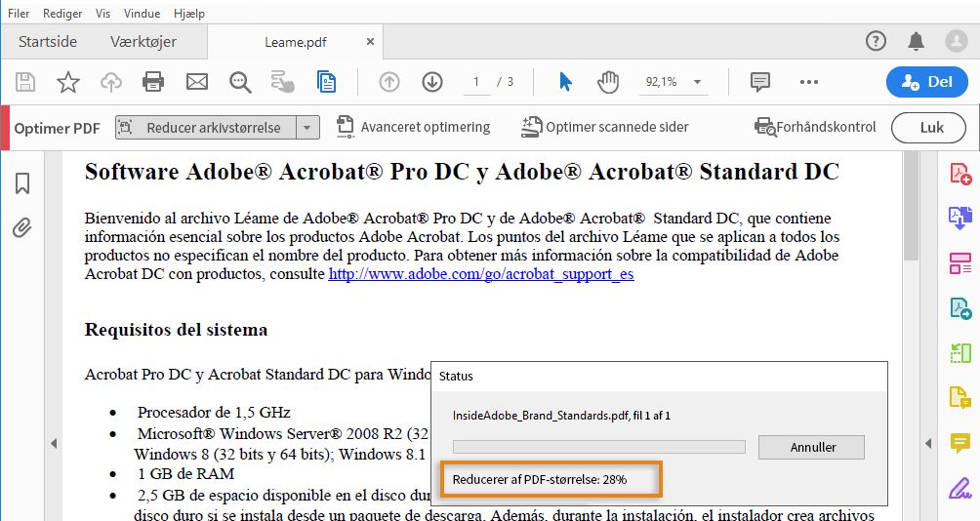
Task: Go to previous page with up arrow
Action: pos(389,82)
